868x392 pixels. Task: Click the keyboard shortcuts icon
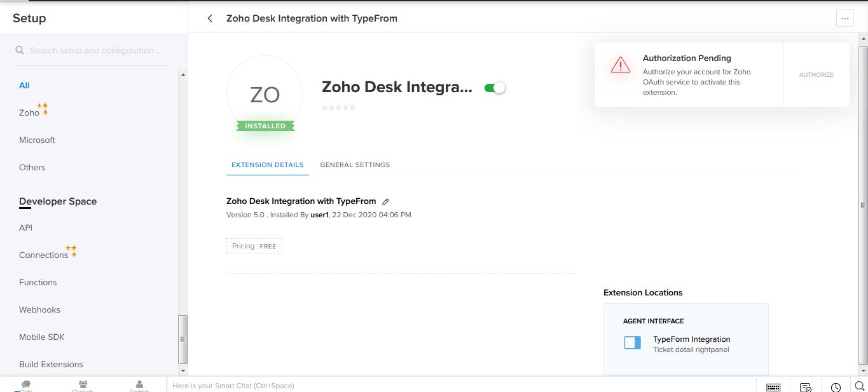[x=773, y=387]
